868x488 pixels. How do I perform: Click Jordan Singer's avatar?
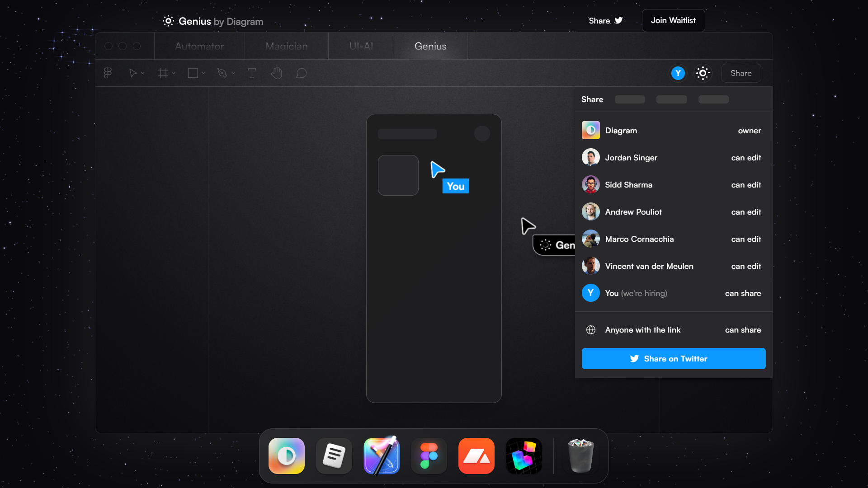(x=591, y=157)
